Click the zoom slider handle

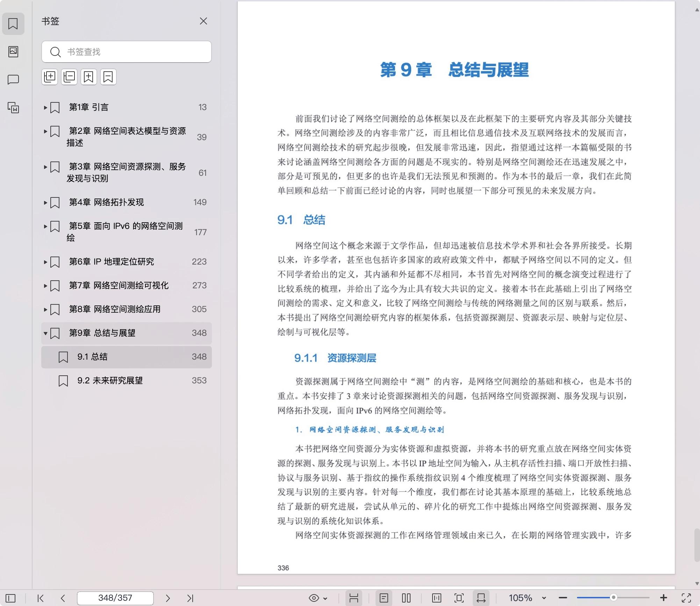(x=613, y=598)
